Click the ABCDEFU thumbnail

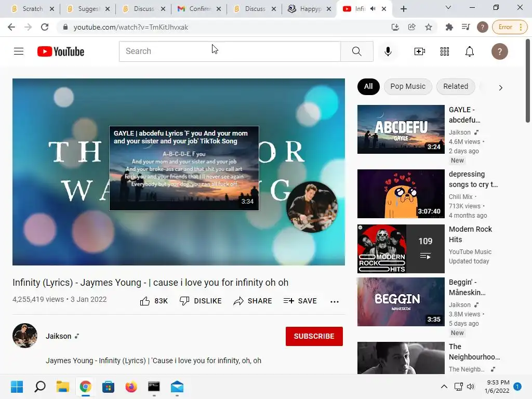[401, 129]
